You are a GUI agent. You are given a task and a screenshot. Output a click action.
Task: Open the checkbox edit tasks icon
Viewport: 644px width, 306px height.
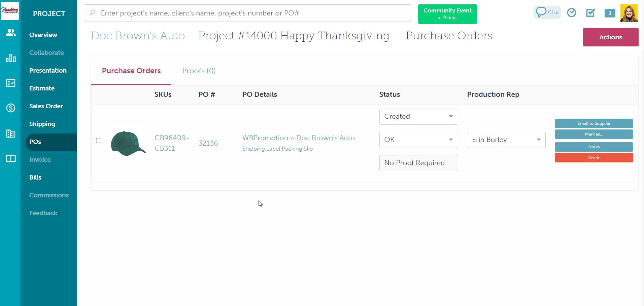click(590, 13)
